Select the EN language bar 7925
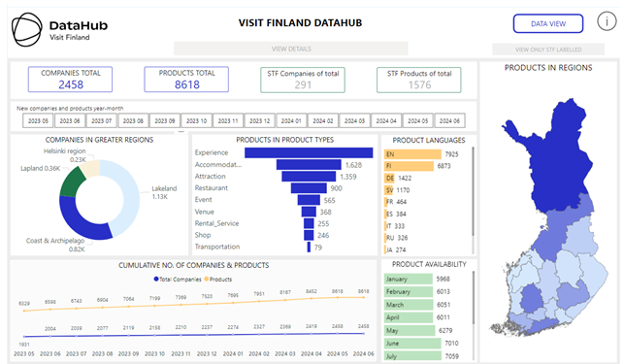 (412, 154)
